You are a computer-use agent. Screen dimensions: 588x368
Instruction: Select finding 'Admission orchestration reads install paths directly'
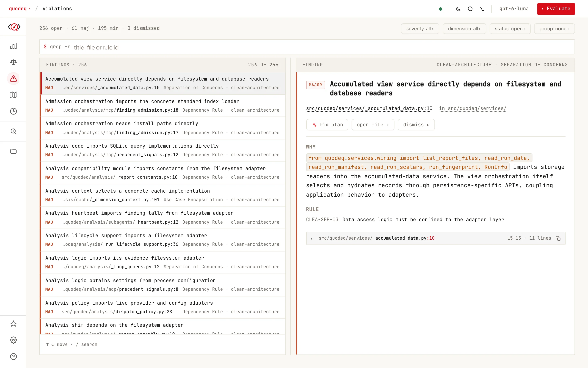[x=162, y=128]
